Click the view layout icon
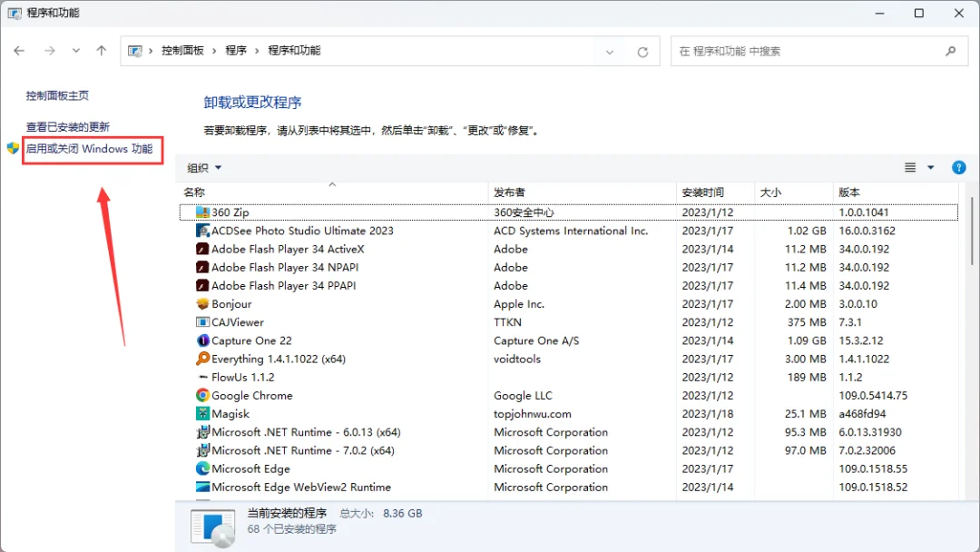This screenshot has width=980, height=552. (x=910, y=168)
